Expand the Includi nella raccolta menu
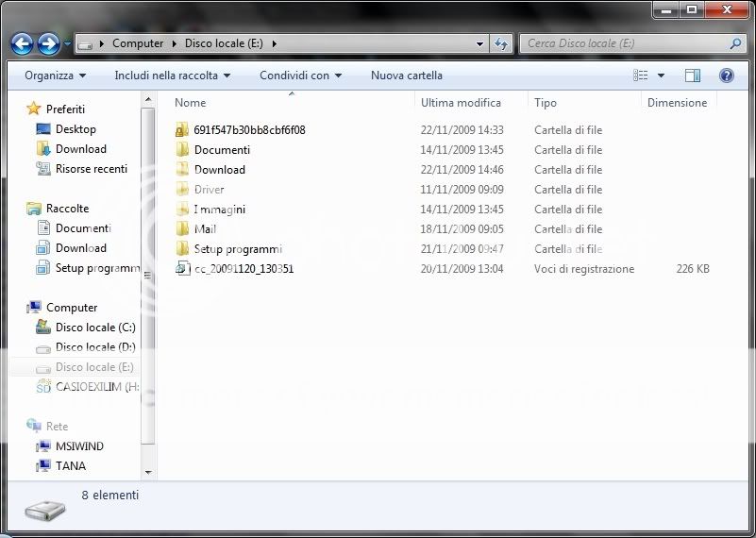Image resolution: width=756 pixels, height=538 pixels. (x=171, y=76)
